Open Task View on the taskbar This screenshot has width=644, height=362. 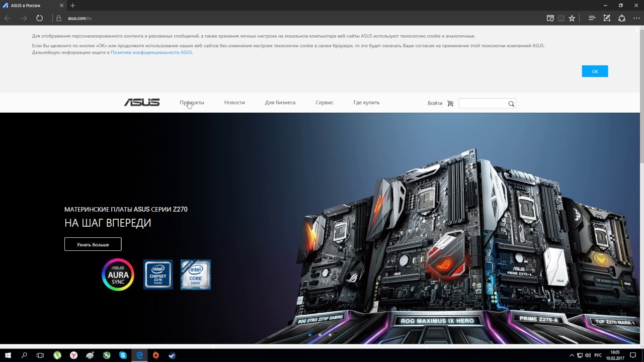tap(40, 355)
